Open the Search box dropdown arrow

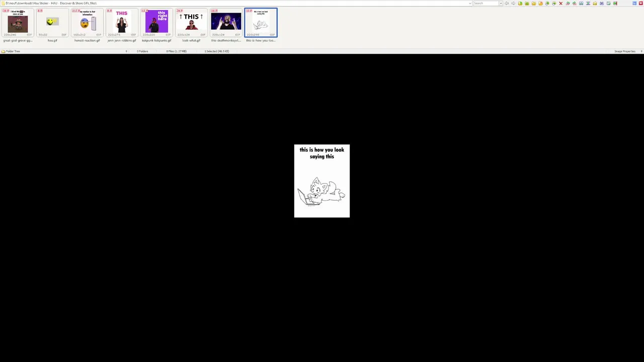tap(501, 4)
